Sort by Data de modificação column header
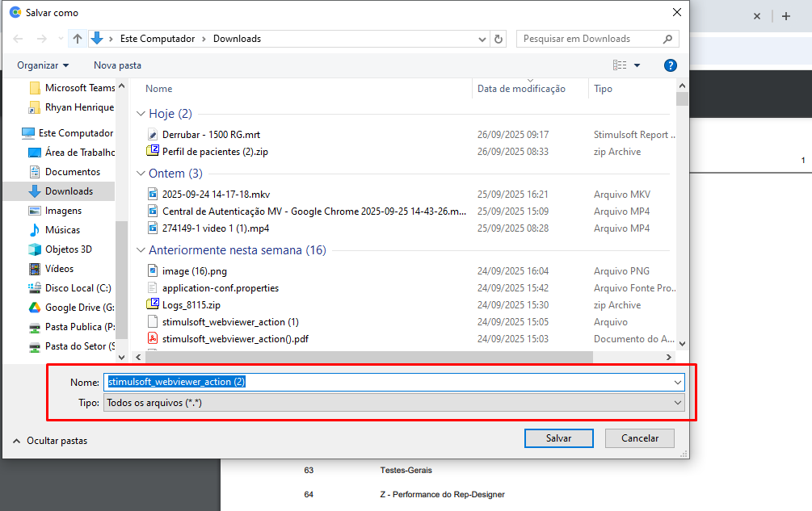Image resolution: width=812 pixels, height=511 pixels. (x=521, y=90)
